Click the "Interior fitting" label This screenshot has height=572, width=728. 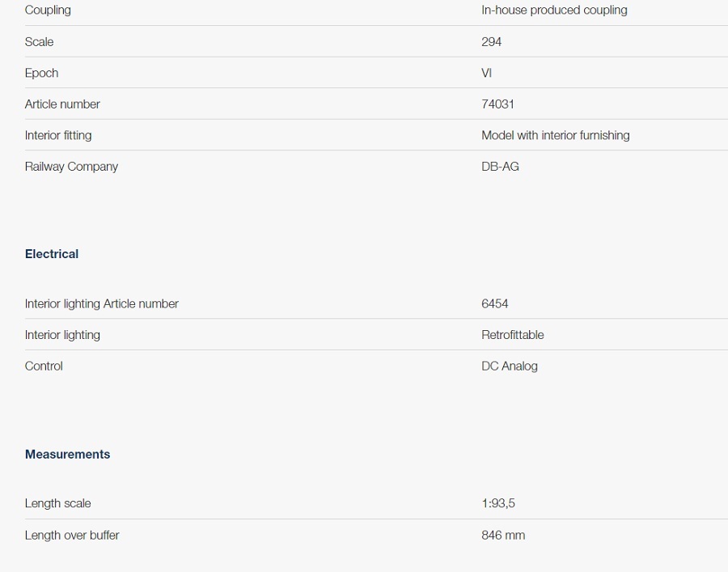58,136
